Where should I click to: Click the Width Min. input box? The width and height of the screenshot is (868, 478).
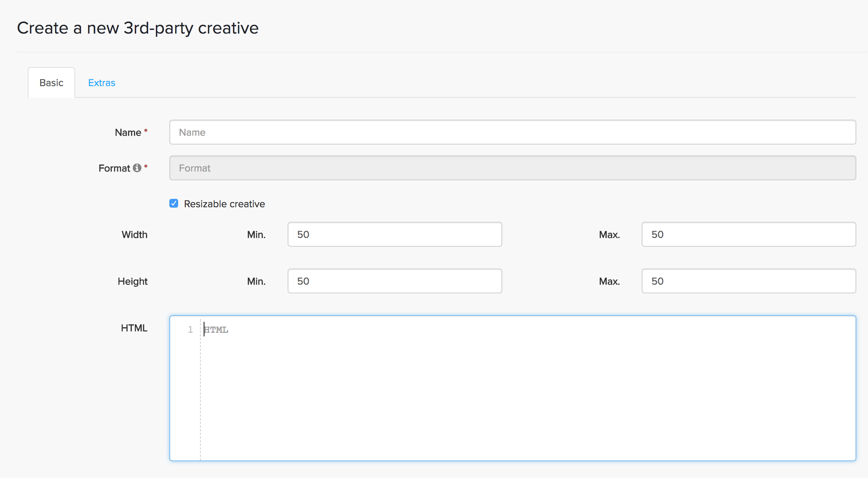tap(395, 234)
